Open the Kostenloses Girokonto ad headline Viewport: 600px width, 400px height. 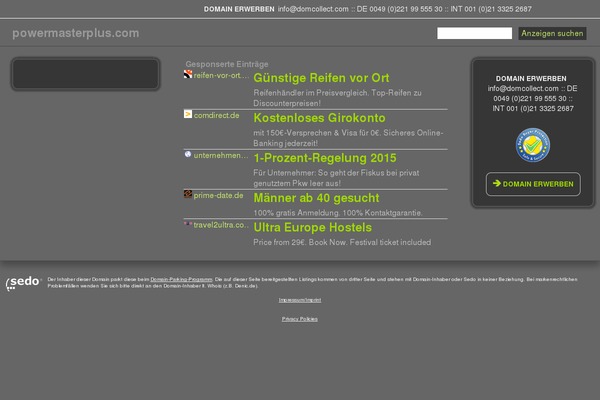coord(319,118)
